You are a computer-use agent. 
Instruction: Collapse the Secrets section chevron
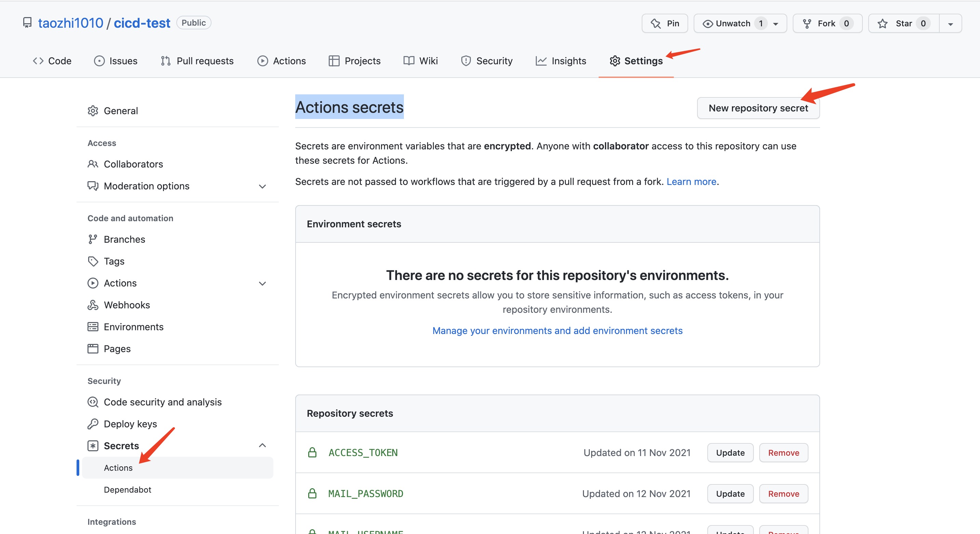tap(262, 445)
